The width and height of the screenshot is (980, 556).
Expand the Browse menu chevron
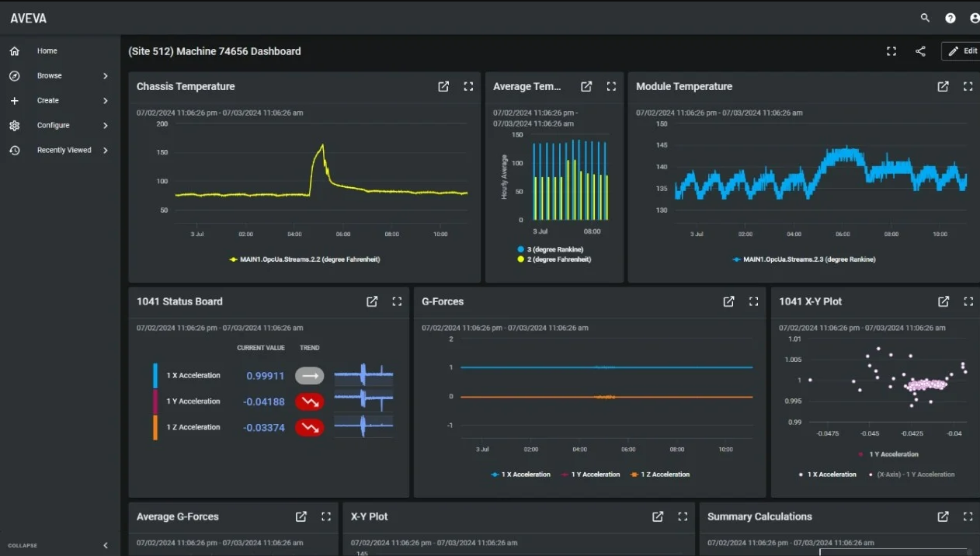click(106, 76)
